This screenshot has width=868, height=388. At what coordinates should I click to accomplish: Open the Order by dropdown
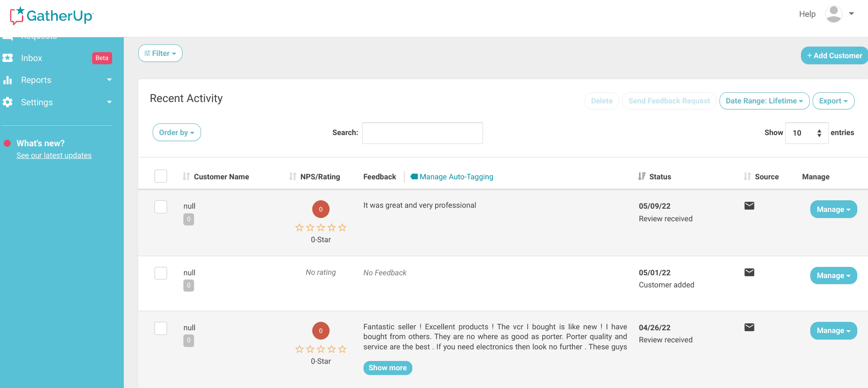pos(176,133)
